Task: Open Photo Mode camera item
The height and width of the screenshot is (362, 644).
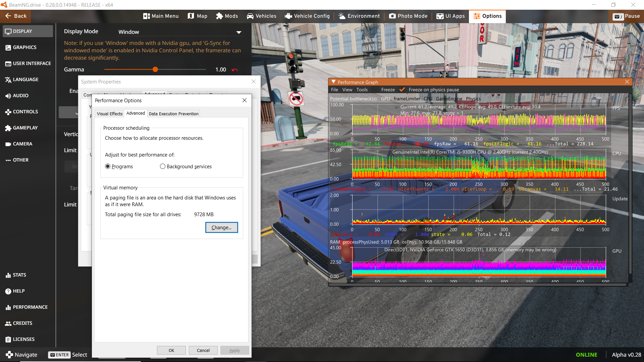Action: [x=408, y=16]
